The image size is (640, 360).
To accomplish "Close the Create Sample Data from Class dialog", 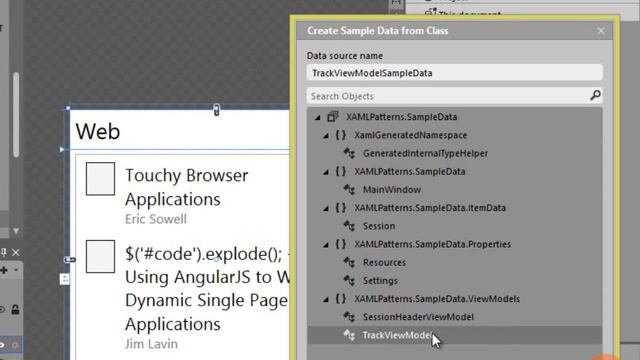I will (601, 31).
